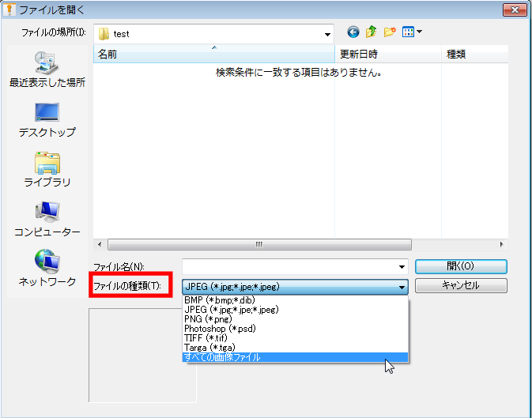532x418 pixels.
Task: Collapse the ファイルの種類 combo box
Action: click(295, 287)
